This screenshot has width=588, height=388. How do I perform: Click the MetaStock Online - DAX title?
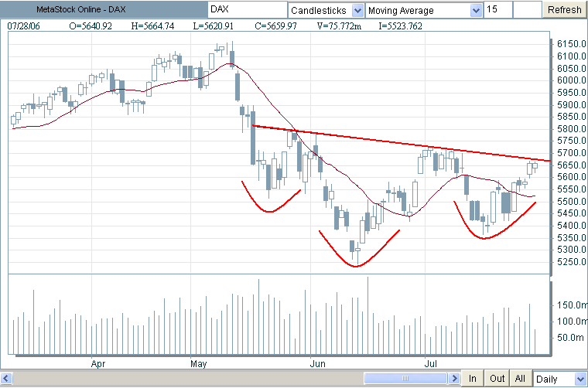point(81,9)
